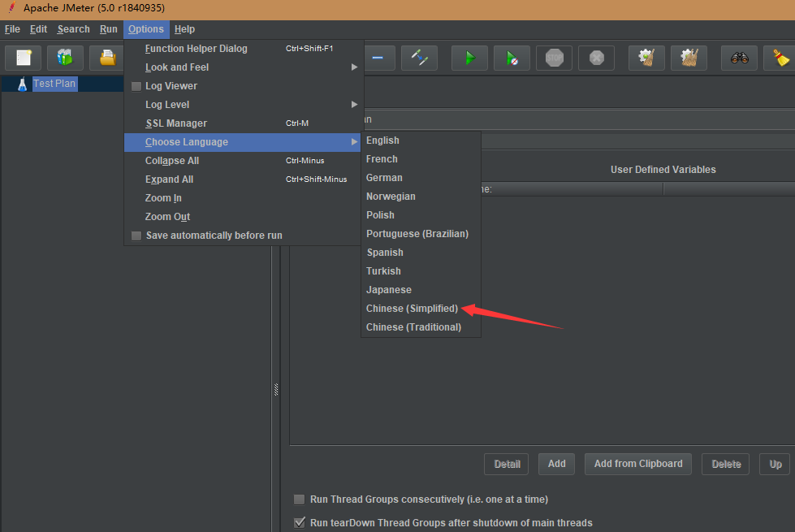Choose Function Helper Dialog menu item
Image resolution: width=795 pixels, height=532 pixels.
tap(244, 49)
